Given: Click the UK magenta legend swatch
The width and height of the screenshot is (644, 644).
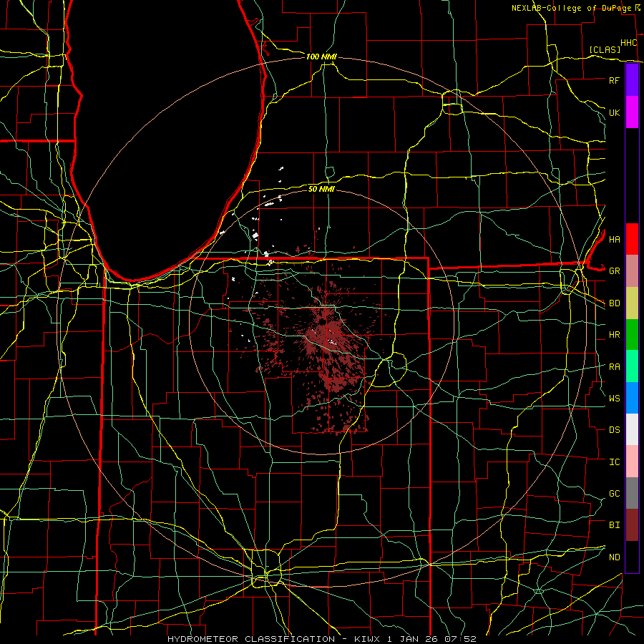Looking at the screenshot, I should pyautogui.click(x=632, y=112).
